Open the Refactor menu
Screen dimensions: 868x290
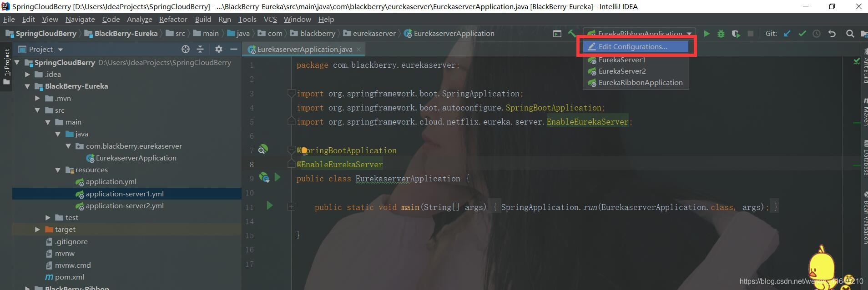tap(173, 19)
